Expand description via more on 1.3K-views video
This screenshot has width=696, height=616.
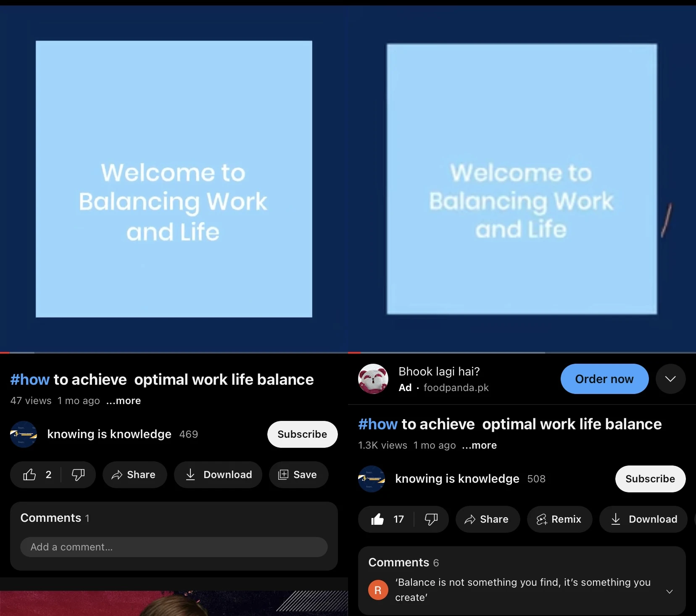[x=480, y=445]
